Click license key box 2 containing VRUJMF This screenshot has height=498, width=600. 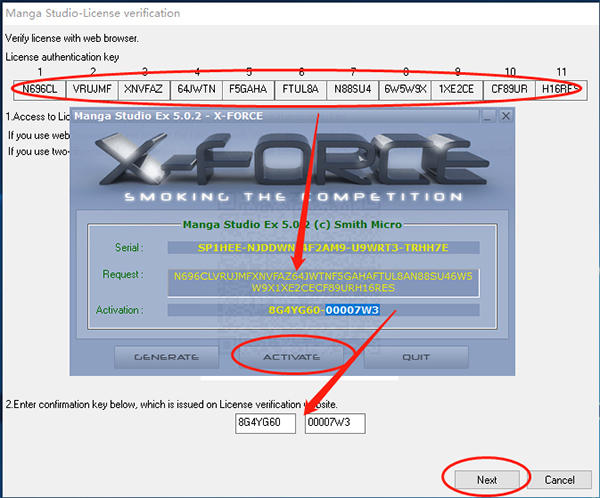pos(92,89)
